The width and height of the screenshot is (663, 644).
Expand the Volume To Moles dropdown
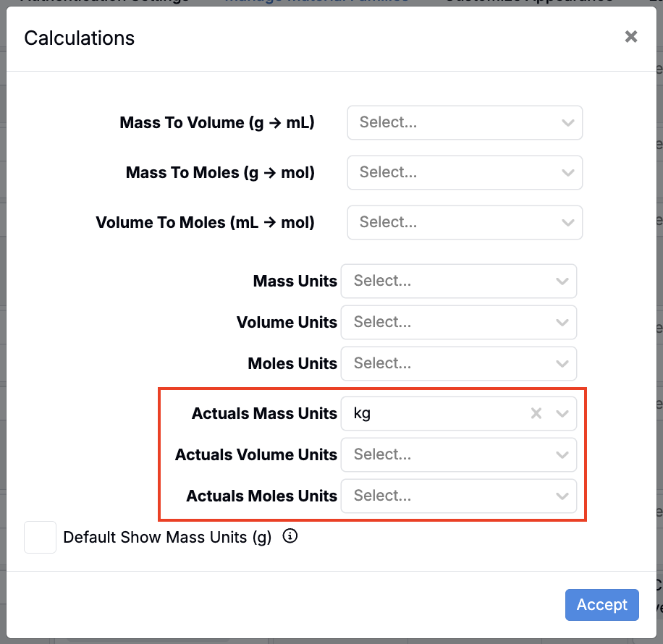click(465, 222)
